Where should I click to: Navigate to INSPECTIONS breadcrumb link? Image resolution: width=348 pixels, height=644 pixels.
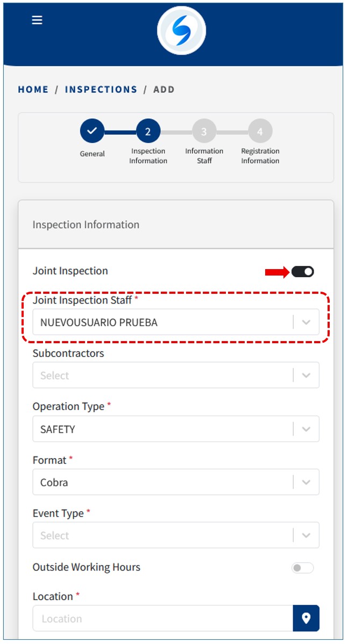(x=101, y=90)
